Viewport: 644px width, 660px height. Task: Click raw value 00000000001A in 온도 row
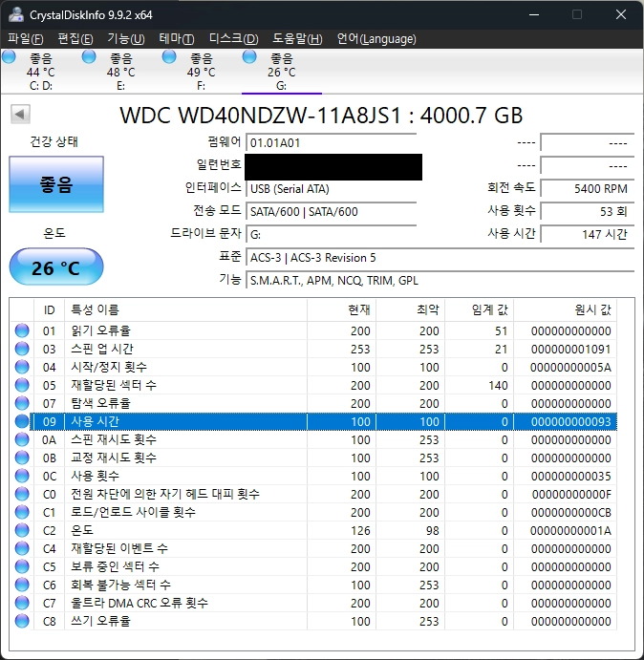(x=570, y=530)
